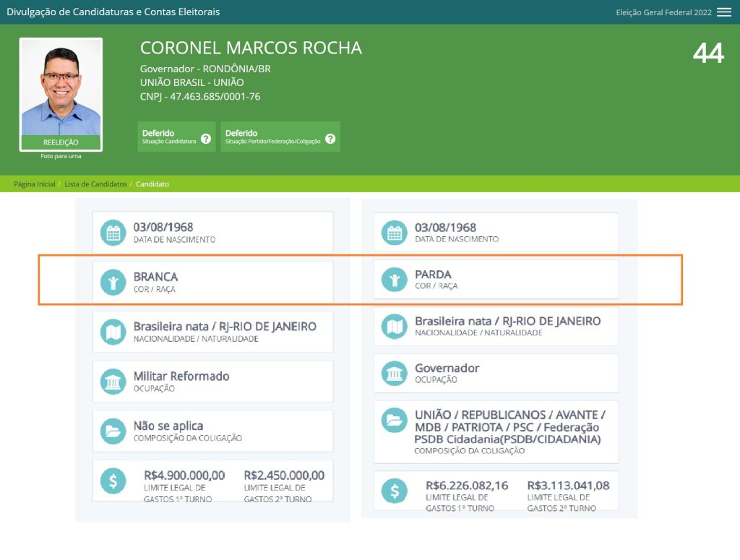Open Lista de Candidatos breadcrumb link
The width and height of the screenshot is (740, 560).
click(95, 184)
